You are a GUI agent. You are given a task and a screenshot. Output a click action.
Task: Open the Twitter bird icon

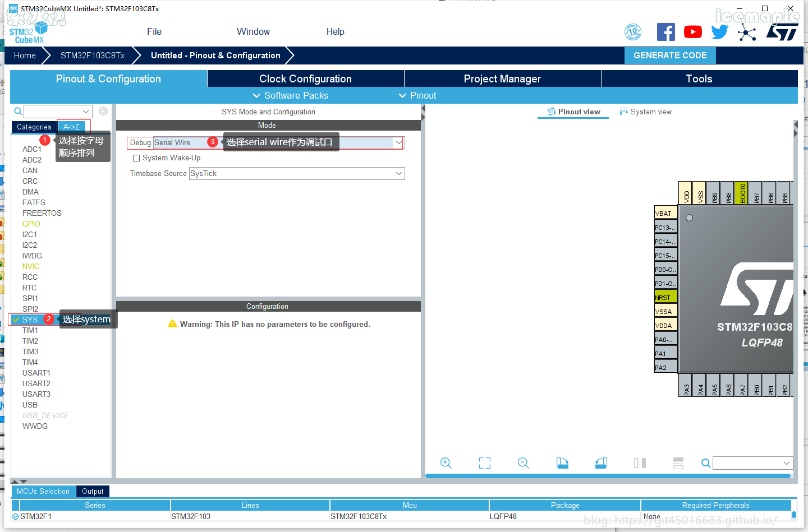[x=719, y=32]
